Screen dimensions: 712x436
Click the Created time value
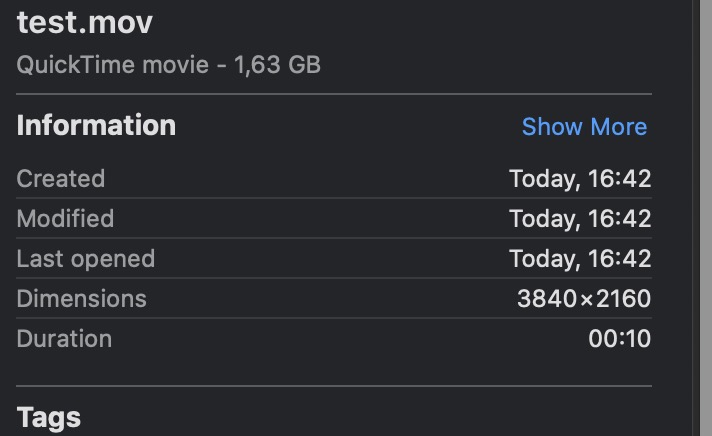click(580, 179)
